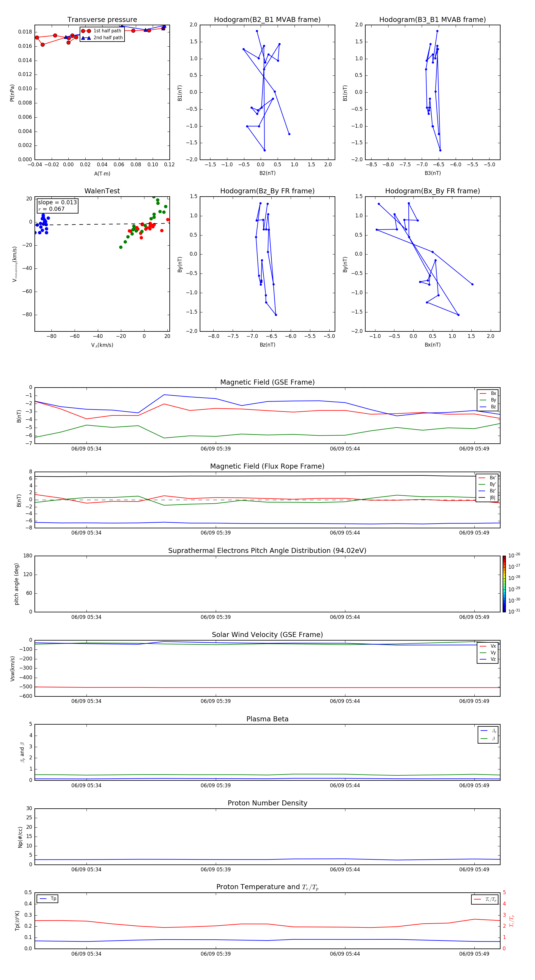
Task: Click "06/09 05:39" tick under Proton Temperature plot
Action: point(215,954)
